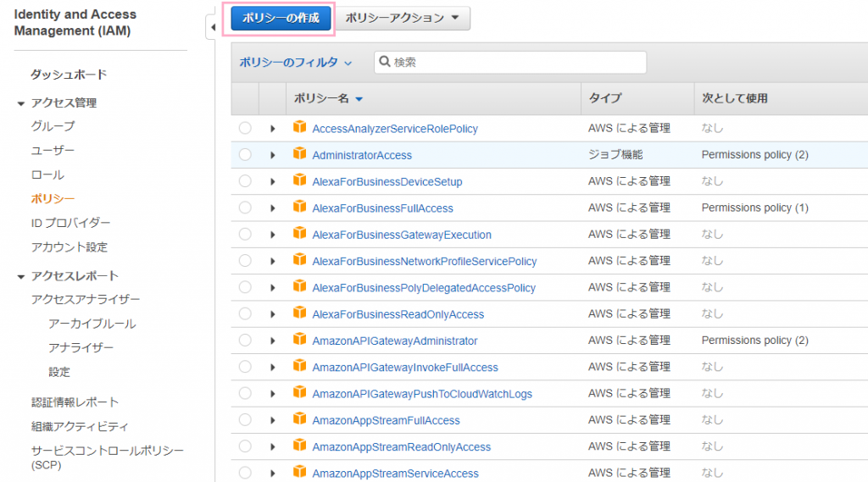Image resolution: width=868 pixels, height=482 pixels.
Task: Expand the AlexaForBusinessReadOnlyAccess row details
Action: 272,314
